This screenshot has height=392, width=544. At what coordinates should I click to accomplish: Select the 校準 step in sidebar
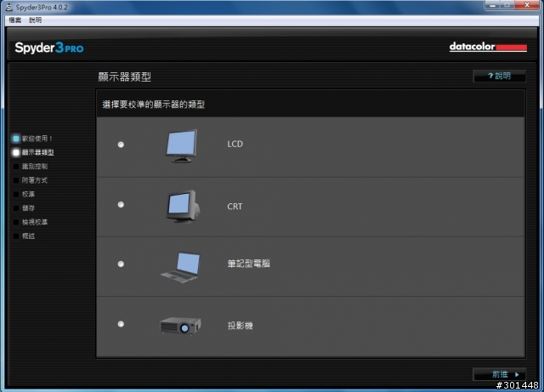coord(24,194)
